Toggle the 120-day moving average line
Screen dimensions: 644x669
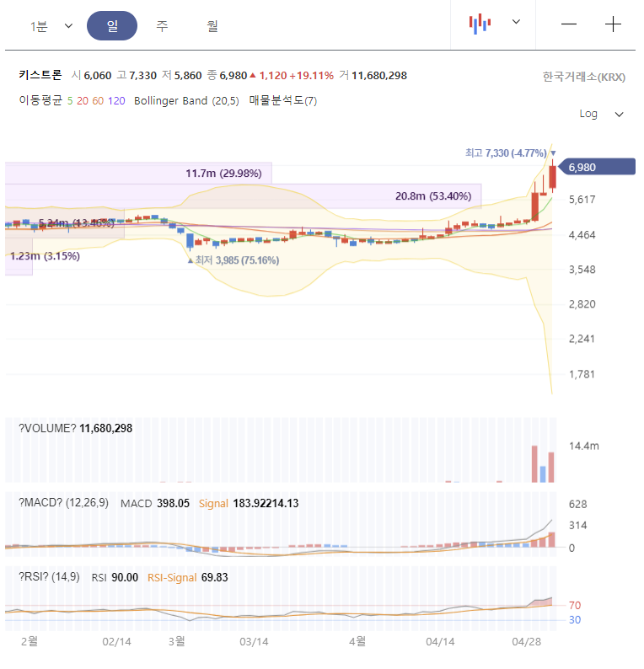[x=116, y=101]
